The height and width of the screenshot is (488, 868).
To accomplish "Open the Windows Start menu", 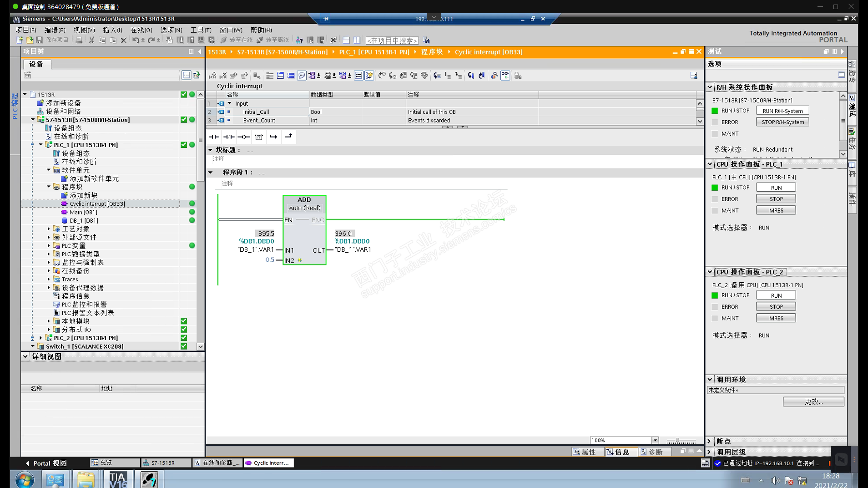I will point(25,479).
